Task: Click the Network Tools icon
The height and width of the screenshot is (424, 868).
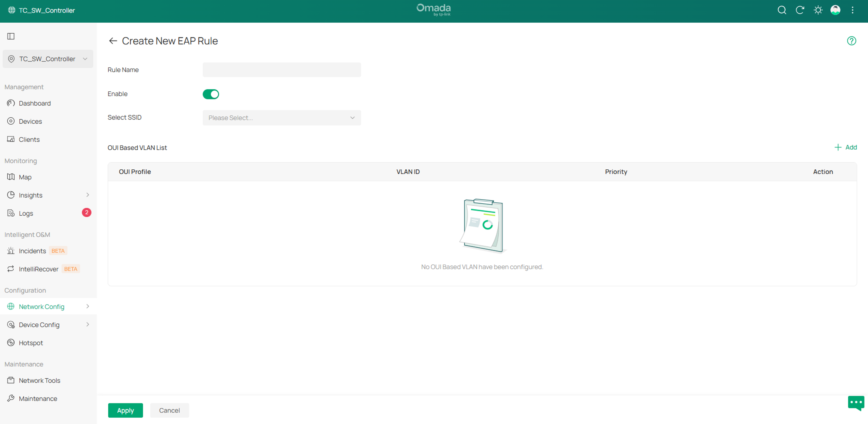Action: click(x=11, y=380)
